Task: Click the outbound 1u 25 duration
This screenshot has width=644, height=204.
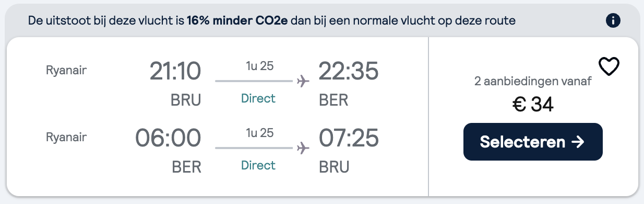Action: [x=259, y=66]
